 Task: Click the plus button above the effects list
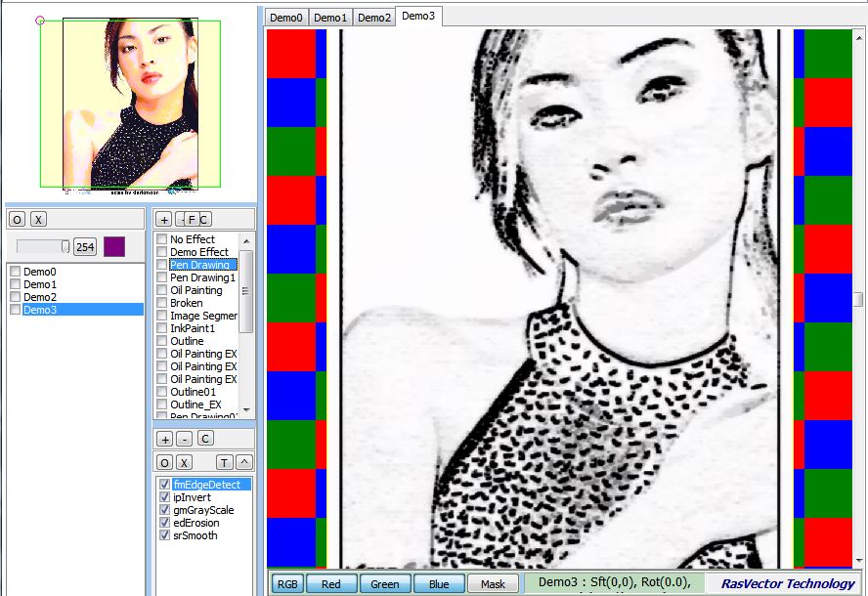click(x=164, y=220)
